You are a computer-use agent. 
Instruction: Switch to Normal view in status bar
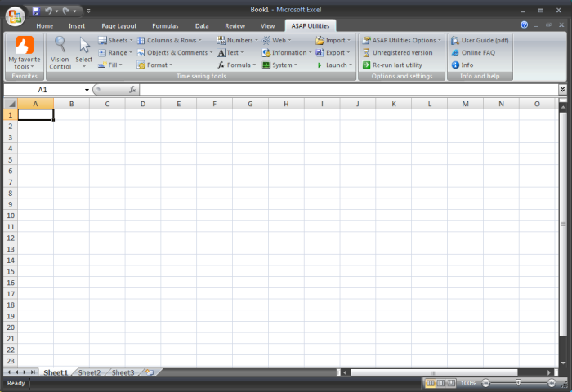coord(431,383)
